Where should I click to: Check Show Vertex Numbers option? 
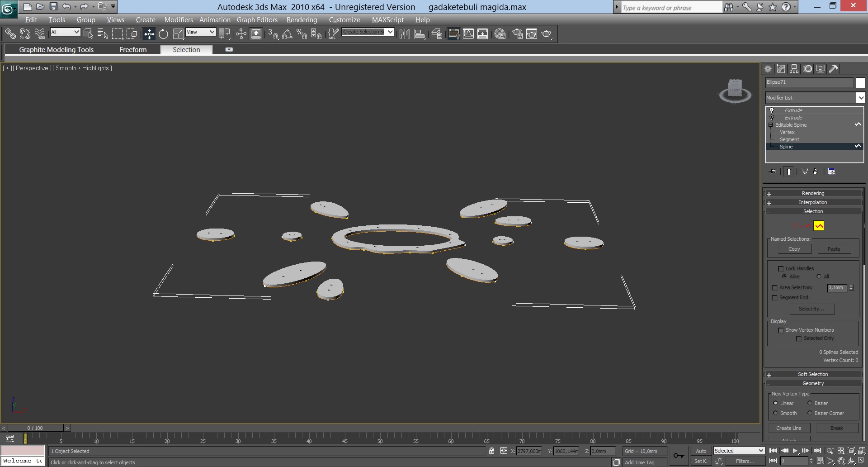click(781, 330)
